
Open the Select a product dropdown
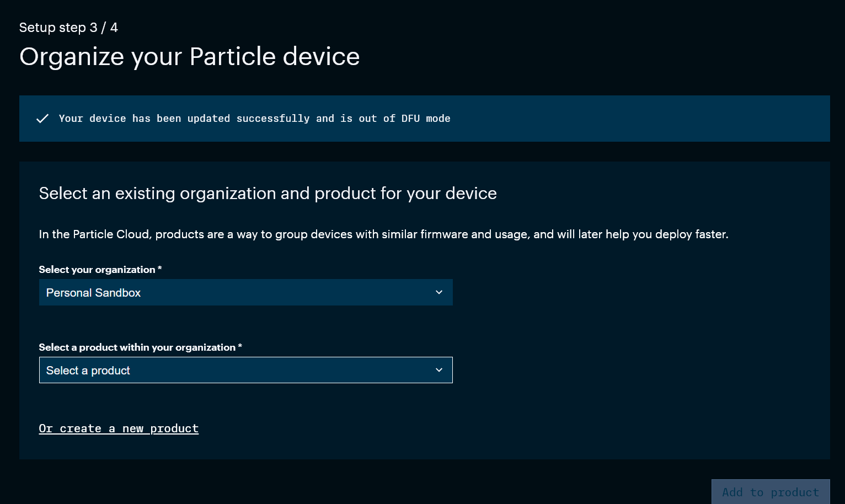[x=245, y=370]
